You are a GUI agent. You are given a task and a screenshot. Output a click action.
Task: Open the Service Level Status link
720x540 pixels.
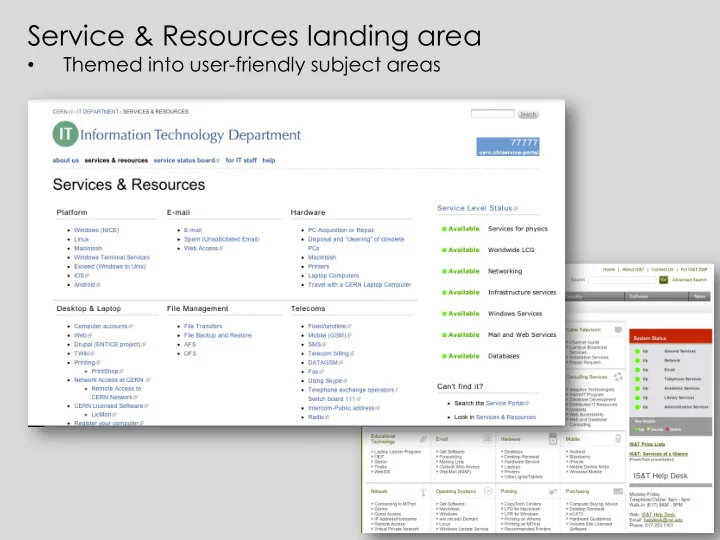pos(477,208)
